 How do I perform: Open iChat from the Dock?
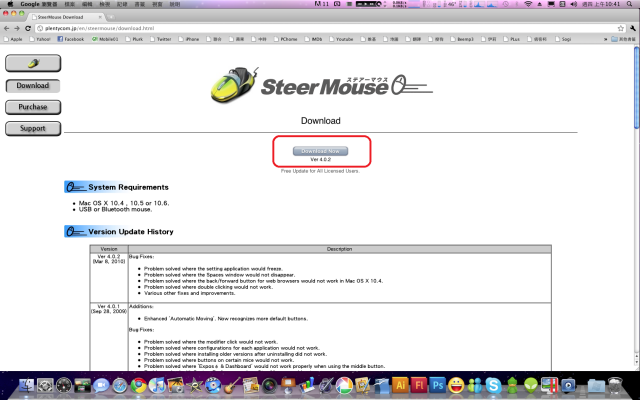click(101, 385)
